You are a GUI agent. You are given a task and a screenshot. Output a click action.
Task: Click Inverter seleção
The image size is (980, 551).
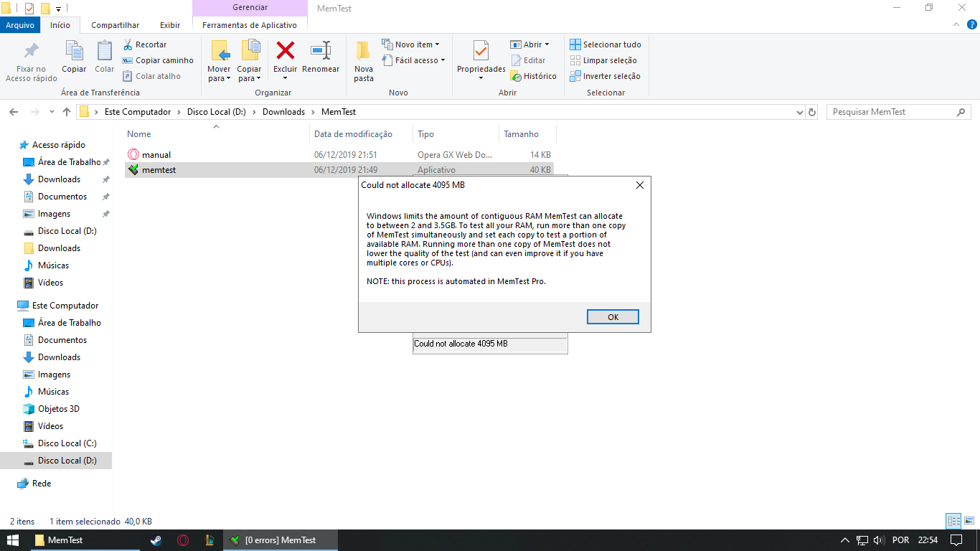pyautogui.click(x=605, y=76)
